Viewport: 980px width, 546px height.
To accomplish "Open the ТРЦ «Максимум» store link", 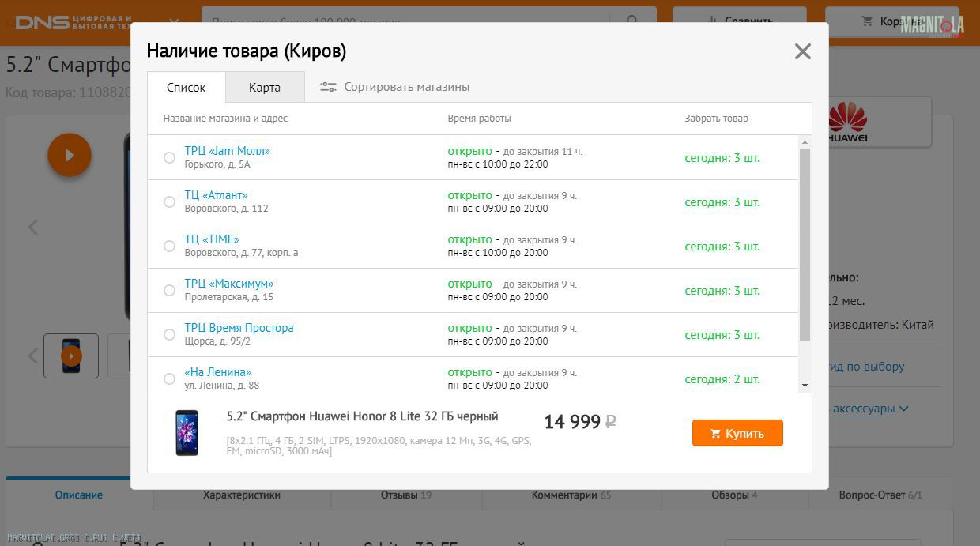I will pyautogui.click(x=229, y=284).
